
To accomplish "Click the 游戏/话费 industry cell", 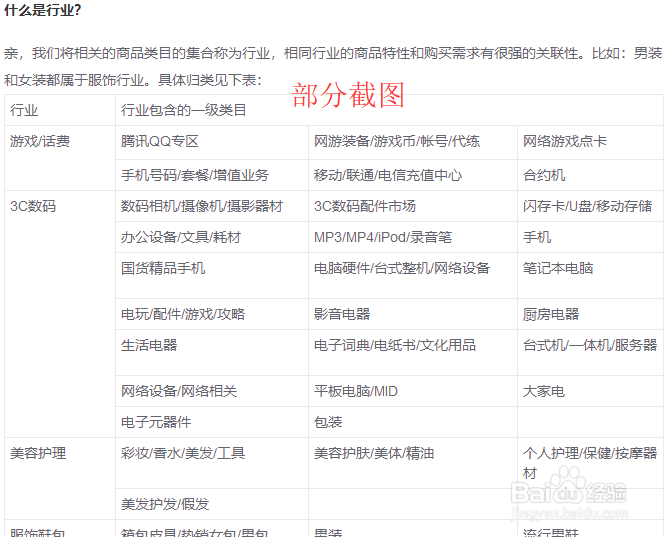I will (60, 158).
